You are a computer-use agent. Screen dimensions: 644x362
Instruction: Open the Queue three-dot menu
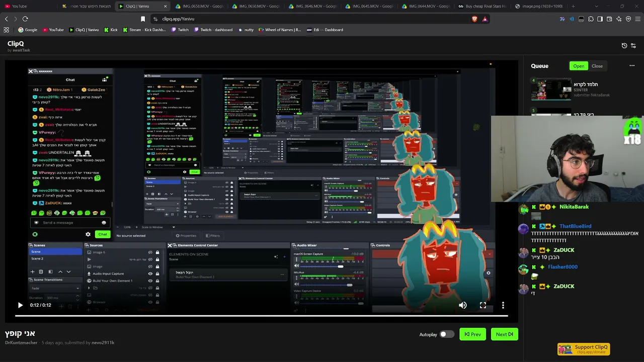point(632,66)
